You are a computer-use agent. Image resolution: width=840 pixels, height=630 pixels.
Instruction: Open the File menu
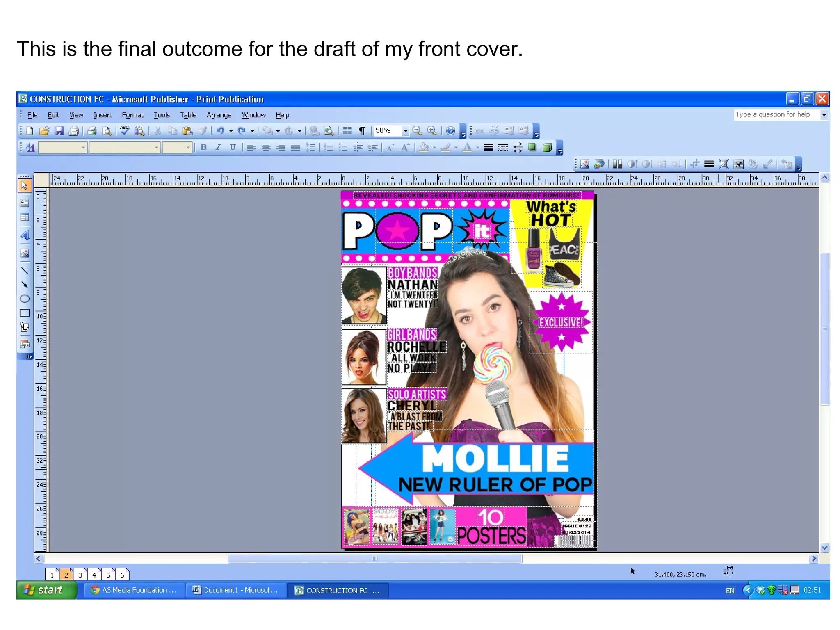(32, 115)
